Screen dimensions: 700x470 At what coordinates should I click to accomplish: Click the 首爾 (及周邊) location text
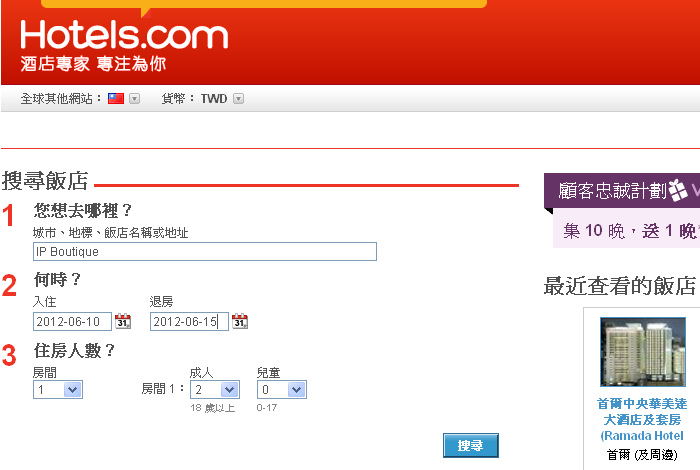tap(642, 455)
